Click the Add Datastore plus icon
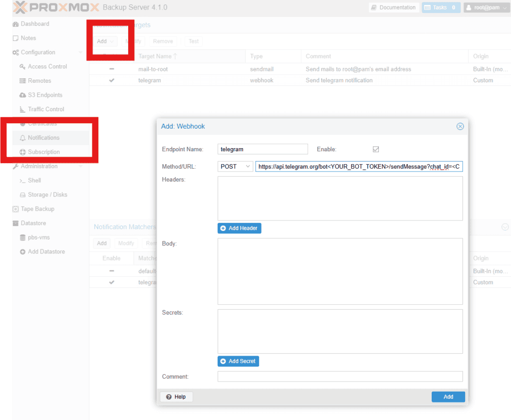This screenshot has height=420, width=511. pyautogui.click(x=22, y=252)
